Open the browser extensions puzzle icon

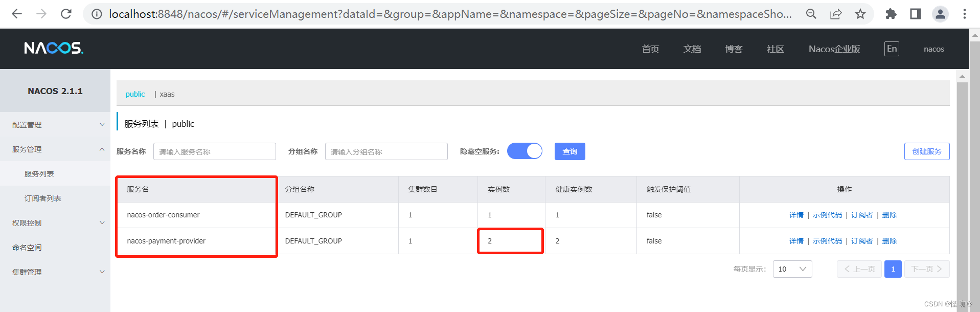coord(891,14)
